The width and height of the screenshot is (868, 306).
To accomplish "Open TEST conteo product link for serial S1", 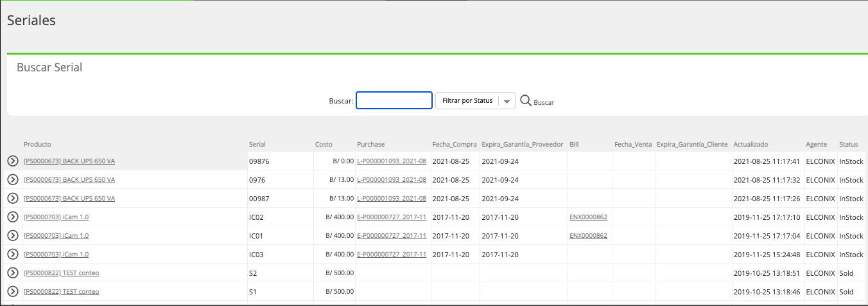I will (62, 292).
